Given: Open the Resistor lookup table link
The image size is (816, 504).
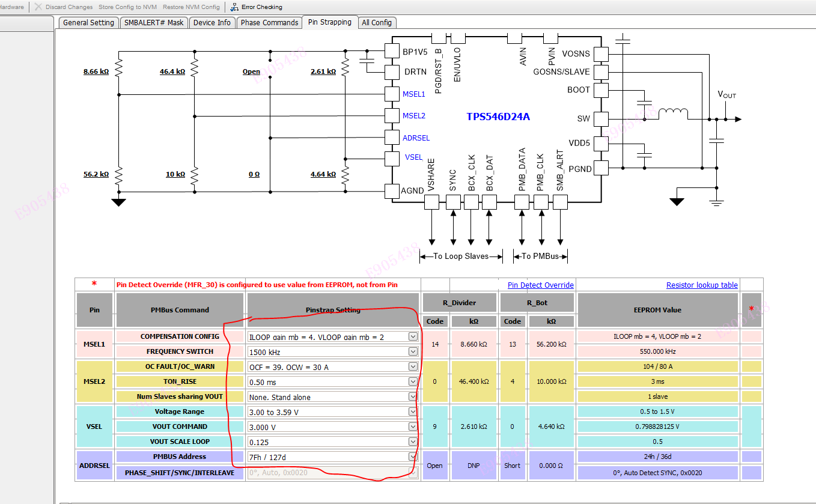Looking at the screenshot, I should pos(702,285).
